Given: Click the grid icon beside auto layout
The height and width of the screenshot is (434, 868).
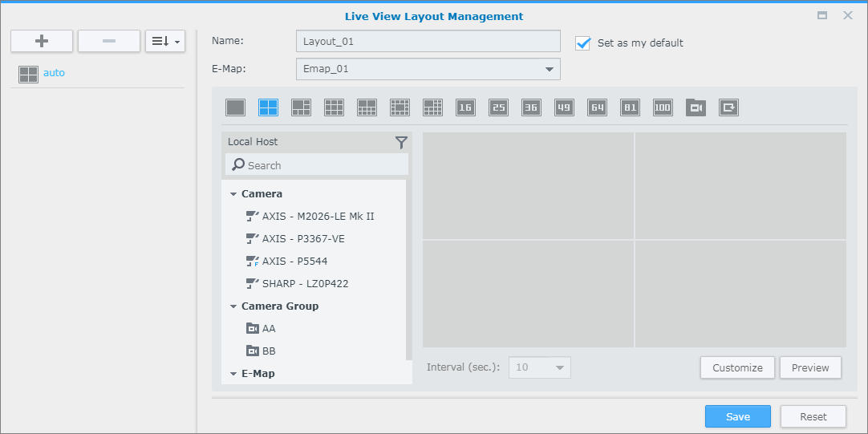Looking at the screenshot, I should click(28, 74).
